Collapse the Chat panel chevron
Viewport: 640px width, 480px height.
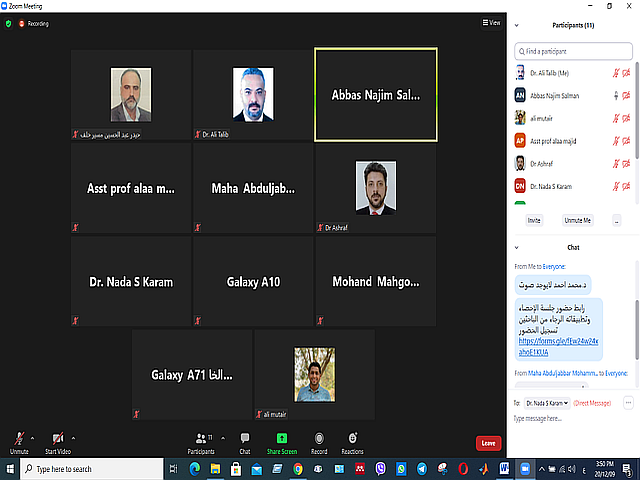(x=517, y=247)
